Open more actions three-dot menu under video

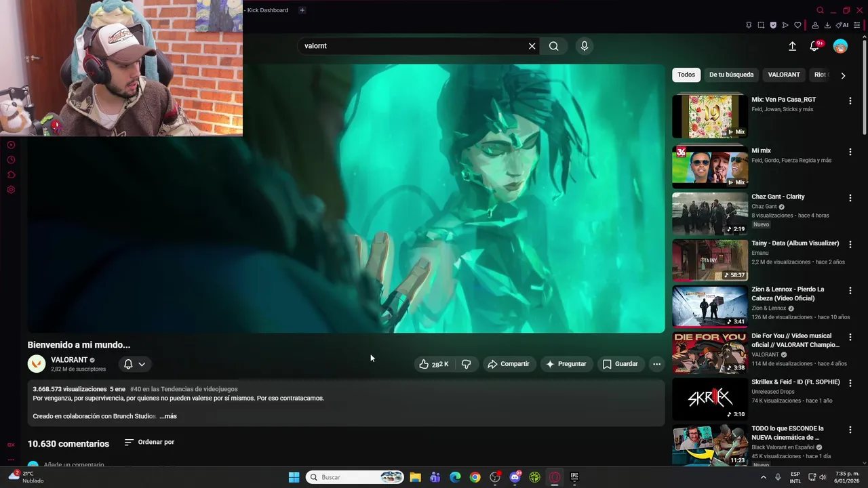(656, 364)
